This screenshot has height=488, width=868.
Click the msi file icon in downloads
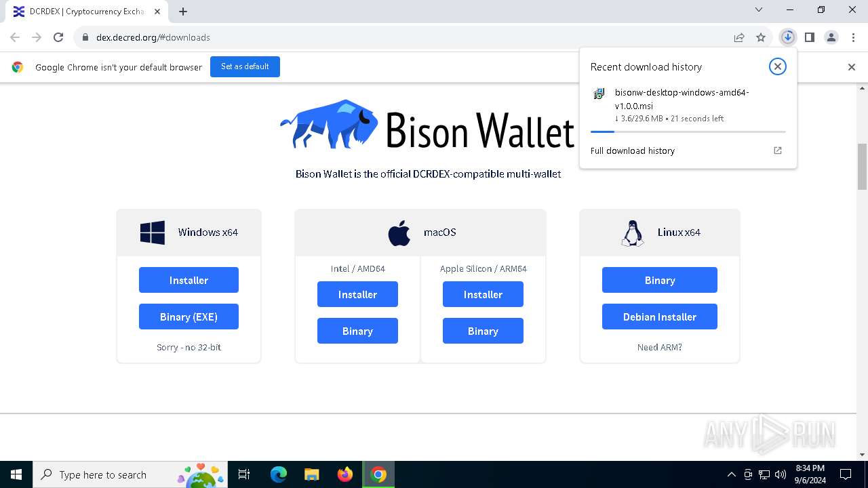click(599, 94)
